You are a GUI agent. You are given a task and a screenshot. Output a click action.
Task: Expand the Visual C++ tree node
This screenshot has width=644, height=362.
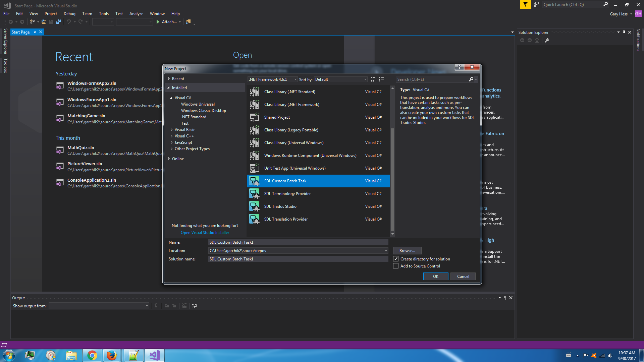pos(171,136)
